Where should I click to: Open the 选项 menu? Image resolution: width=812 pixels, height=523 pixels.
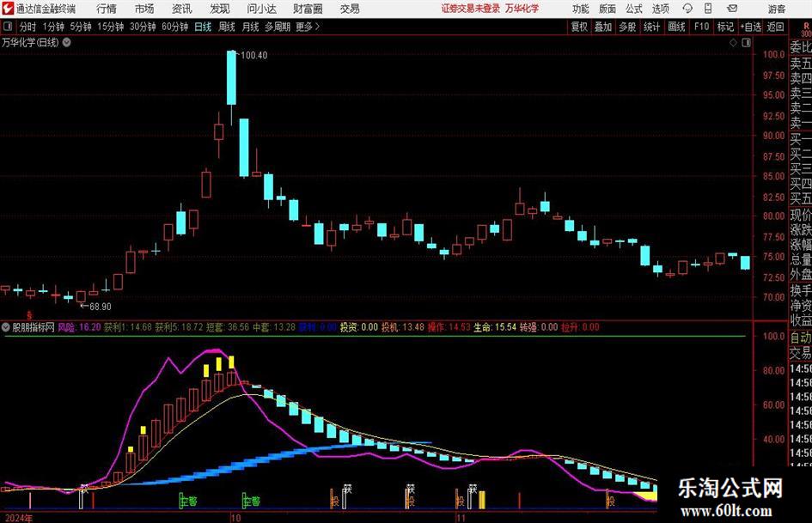point(660,9)
